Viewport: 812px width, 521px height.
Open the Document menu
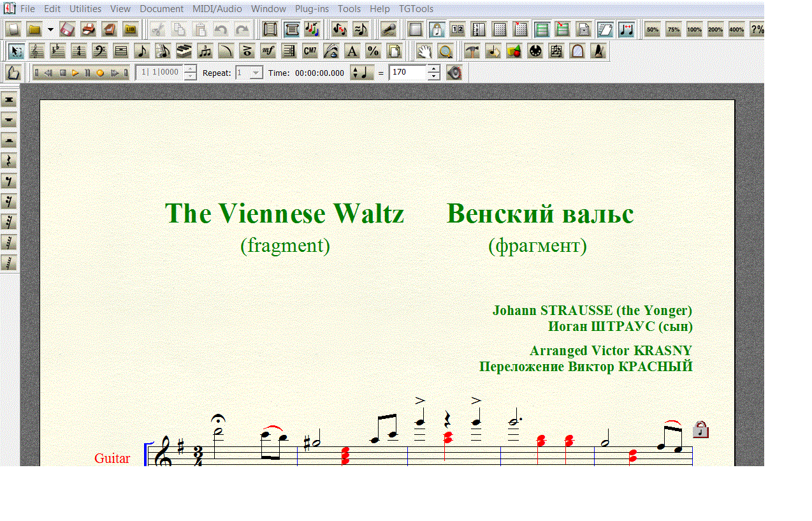161,9
